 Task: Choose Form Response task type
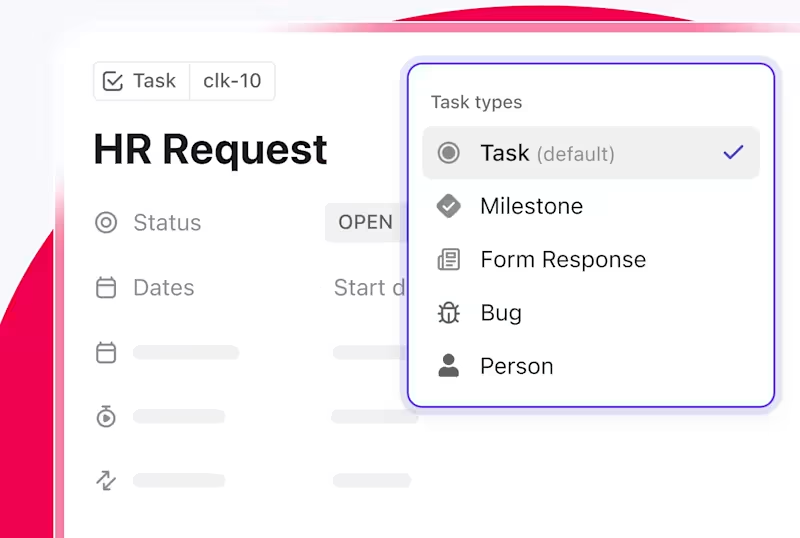(x=562, y=260)
